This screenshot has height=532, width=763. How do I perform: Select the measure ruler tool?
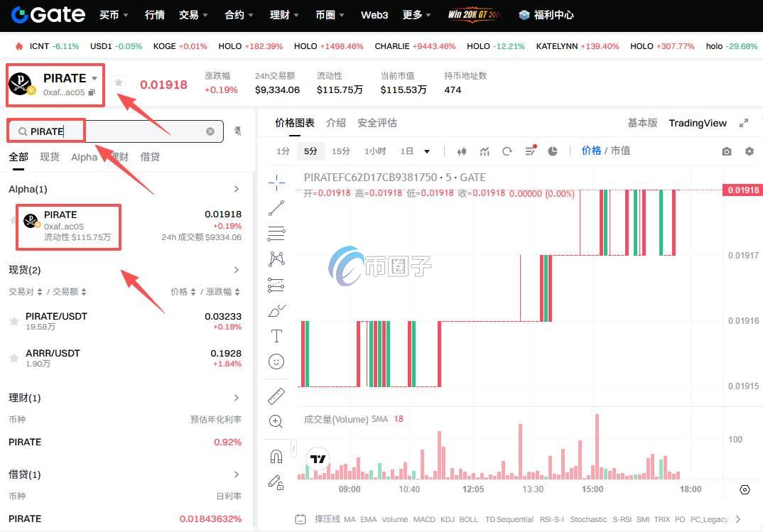(276, 396)
